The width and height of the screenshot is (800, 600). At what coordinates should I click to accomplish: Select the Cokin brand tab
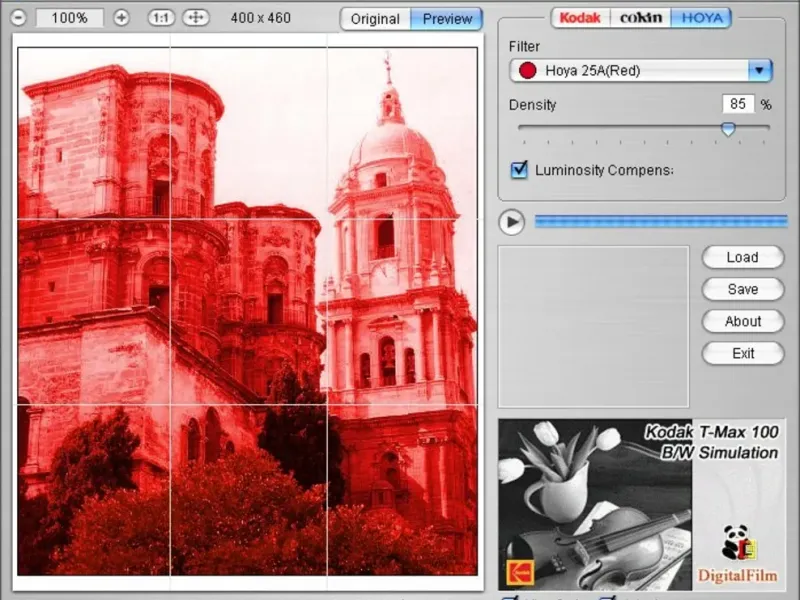click(x=640, y=18)
